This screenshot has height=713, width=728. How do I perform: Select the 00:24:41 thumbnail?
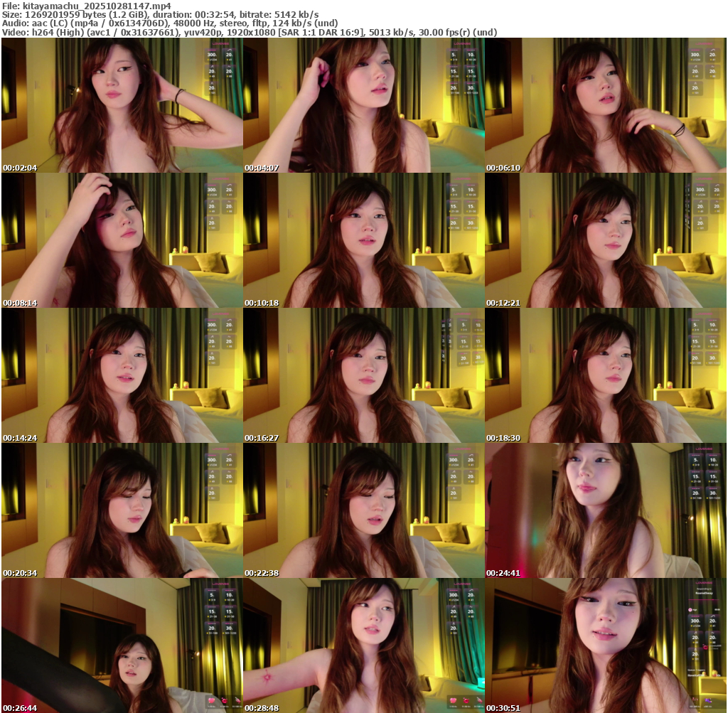point(605,510)
